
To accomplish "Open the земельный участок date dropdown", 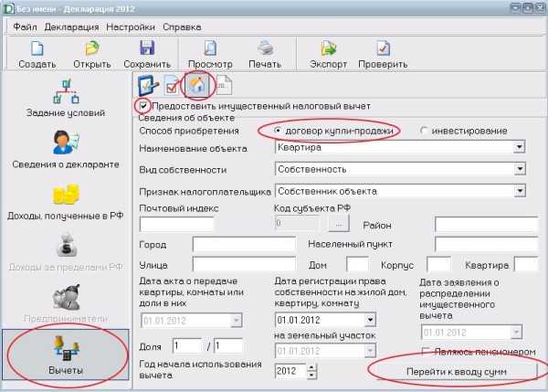I will (370, 351).
